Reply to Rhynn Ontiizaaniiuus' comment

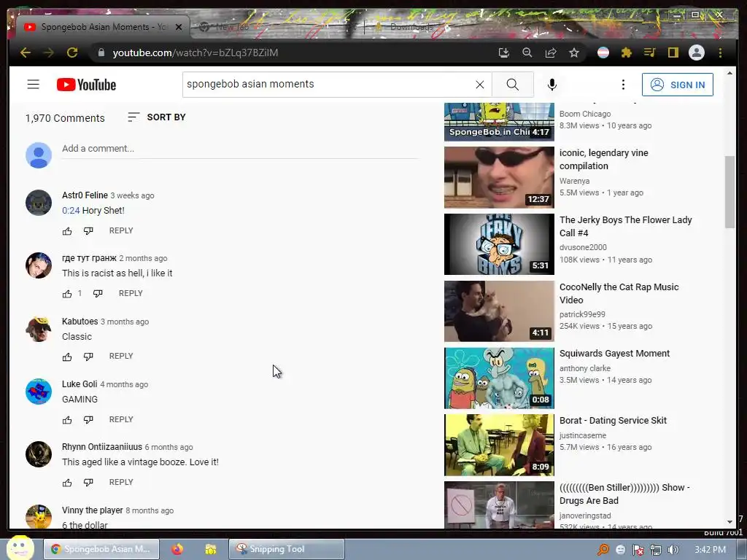121,483
